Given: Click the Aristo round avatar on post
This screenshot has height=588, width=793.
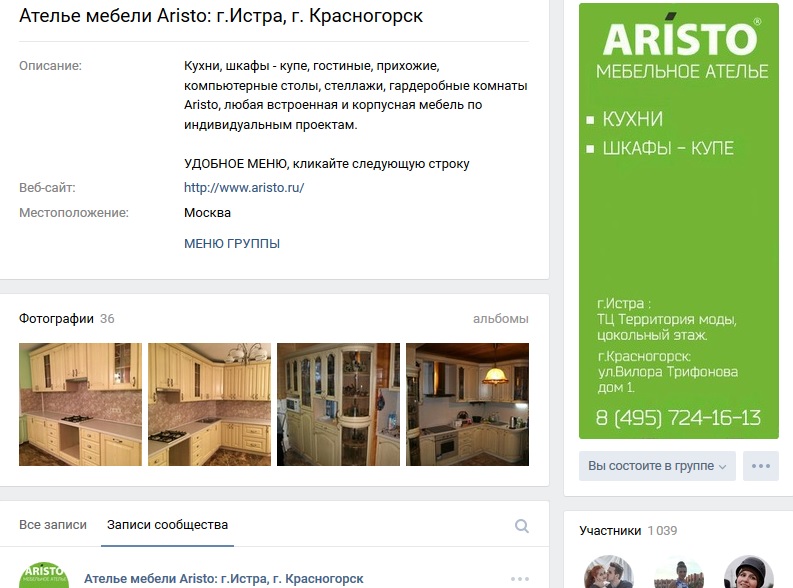Looking at the screenshot, I should (x=44, y=575).
